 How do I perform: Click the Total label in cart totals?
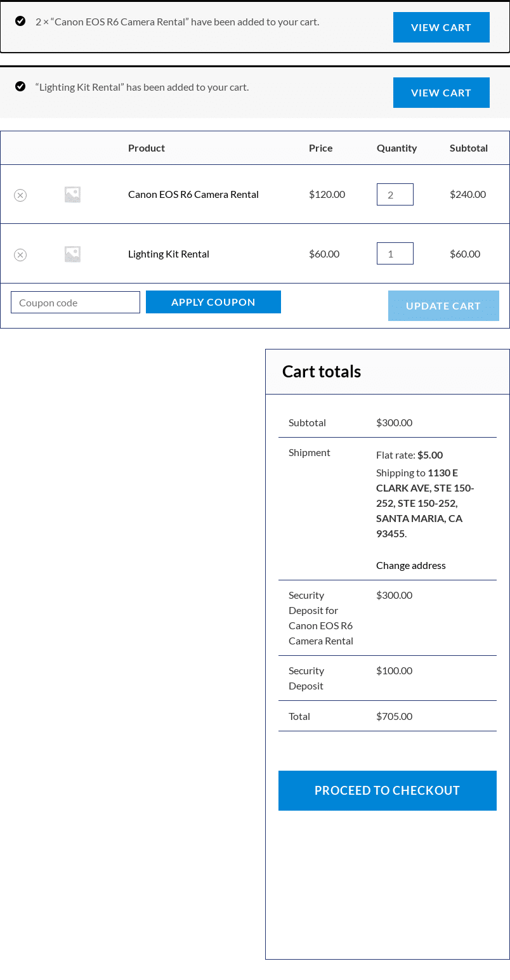pyautogui.click(x=299, y=716)
